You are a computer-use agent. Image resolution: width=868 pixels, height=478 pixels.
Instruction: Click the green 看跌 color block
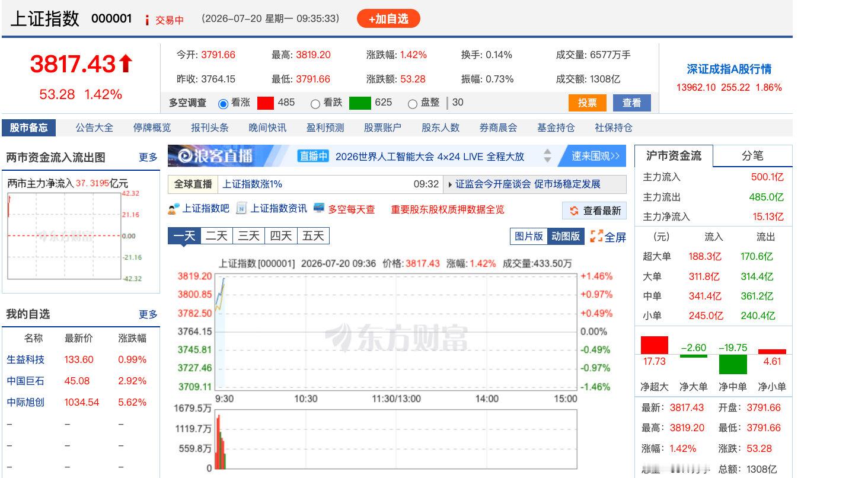pos(360,103)
